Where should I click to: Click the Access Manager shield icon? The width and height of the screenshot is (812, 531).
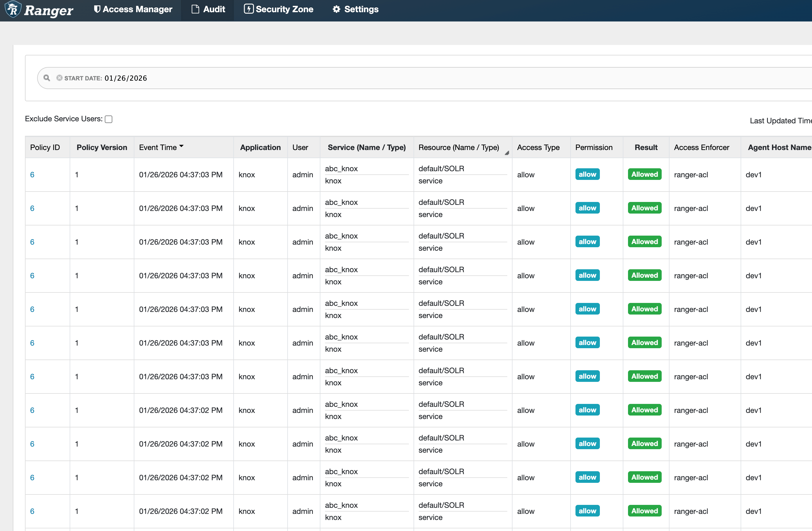tap(97, 9)
